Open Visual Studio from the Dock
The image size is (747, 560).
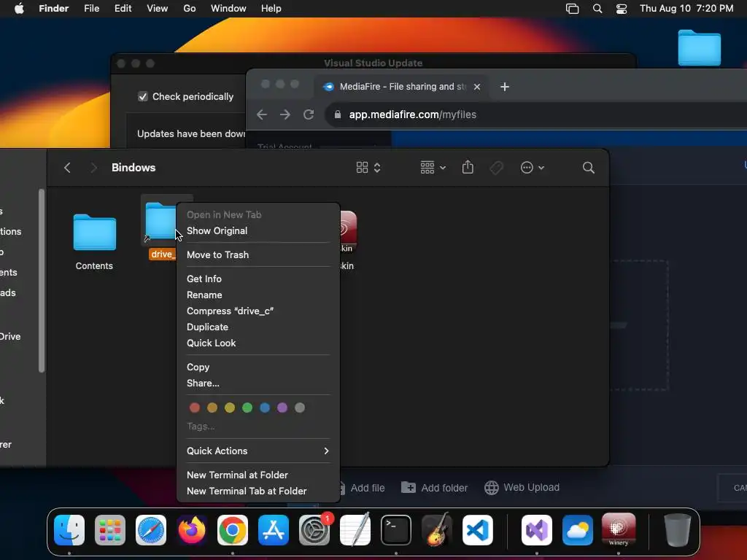tap(537, 530)
